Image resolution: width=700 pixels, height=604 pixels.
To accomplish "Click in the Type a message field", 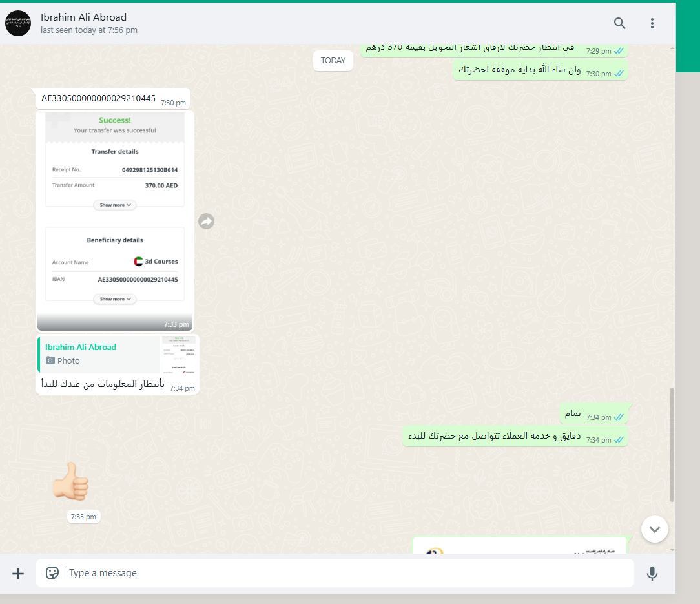I will (335, 573).
